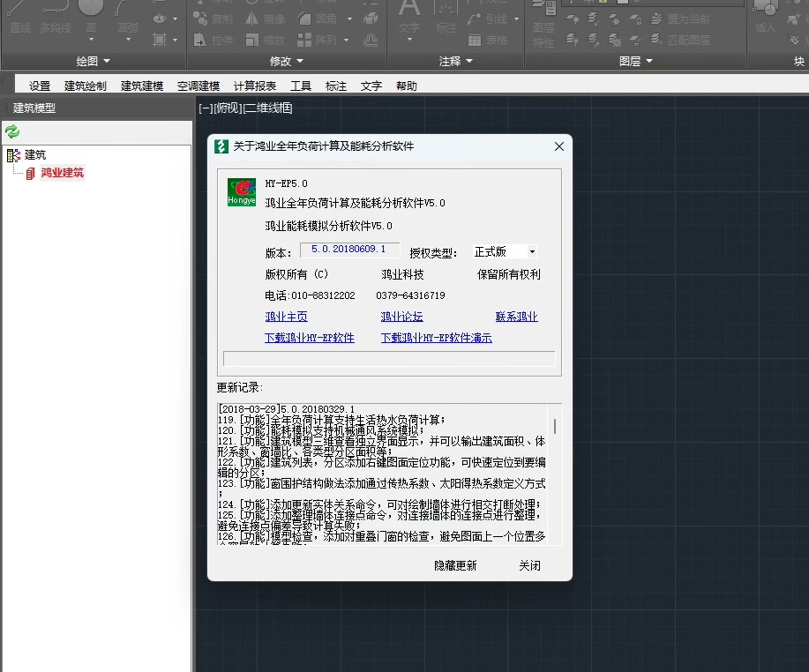
Task: Click the 二维线框 visual style label
Action: 267,108
